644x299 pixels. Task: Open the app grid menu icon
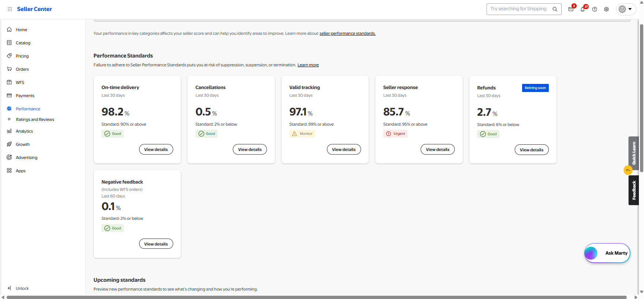coord(10,9)
